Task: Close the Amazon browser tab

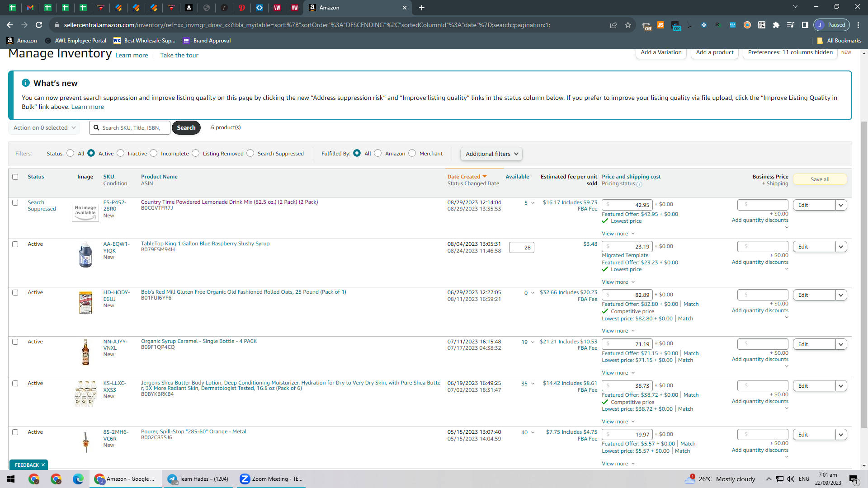Action: click(405, 8)
